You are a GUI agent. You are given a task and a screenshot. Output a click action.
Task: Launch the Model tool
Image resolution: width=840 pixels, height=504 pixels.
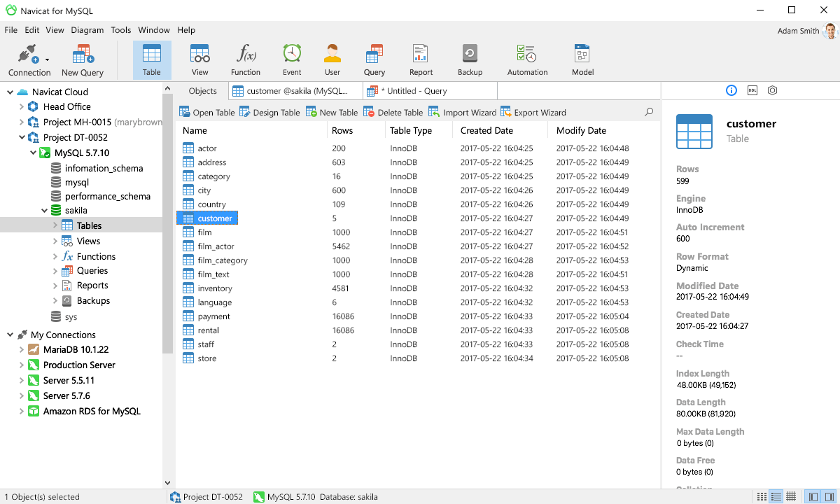(x=582, y=59)
